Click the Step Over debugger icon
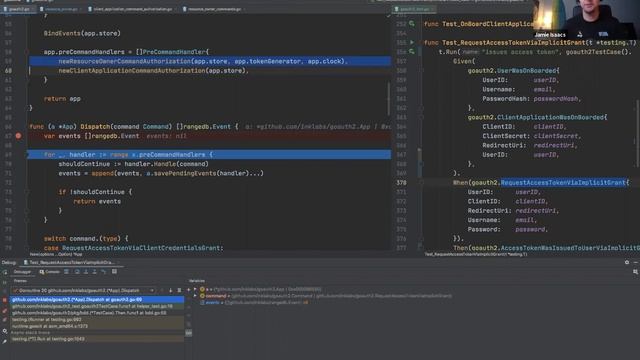 (77, 272)
